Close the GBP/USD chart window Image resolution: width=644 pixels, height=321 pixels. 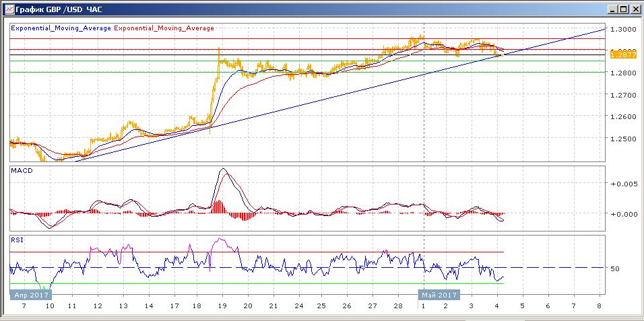tap(635, 9)
